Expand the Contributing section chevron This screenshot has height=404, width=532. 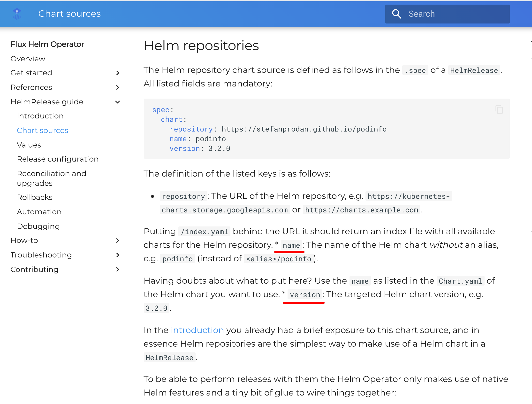[x=118, y=269]
